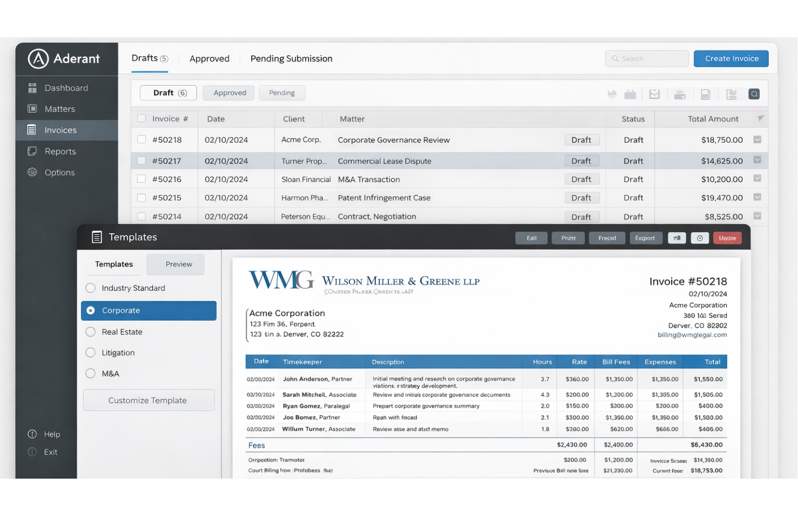The height and width of the screenshot is (532, 798).
Task: Select the Real Estate template radio button
Action: pos(91,331)
